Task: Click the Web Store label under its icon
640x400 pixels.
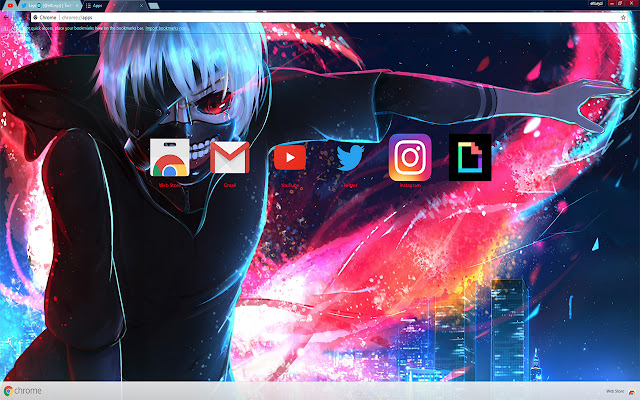Action: coord(169,185)
